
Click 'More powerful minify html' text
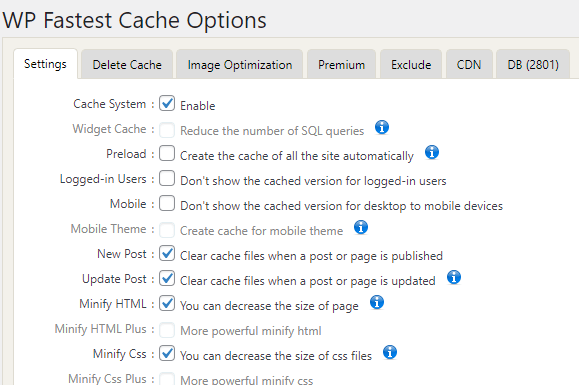coord(251,331)
